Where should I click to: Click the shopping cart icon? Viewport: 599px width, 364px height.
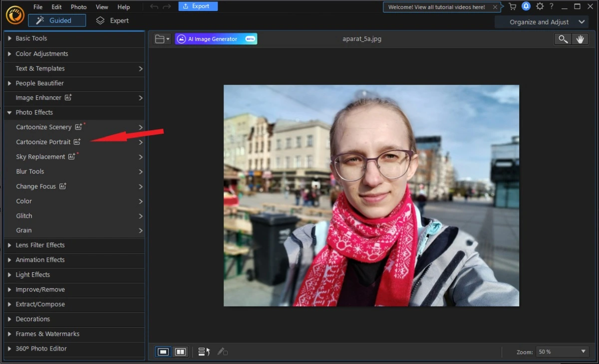(512, 6)
